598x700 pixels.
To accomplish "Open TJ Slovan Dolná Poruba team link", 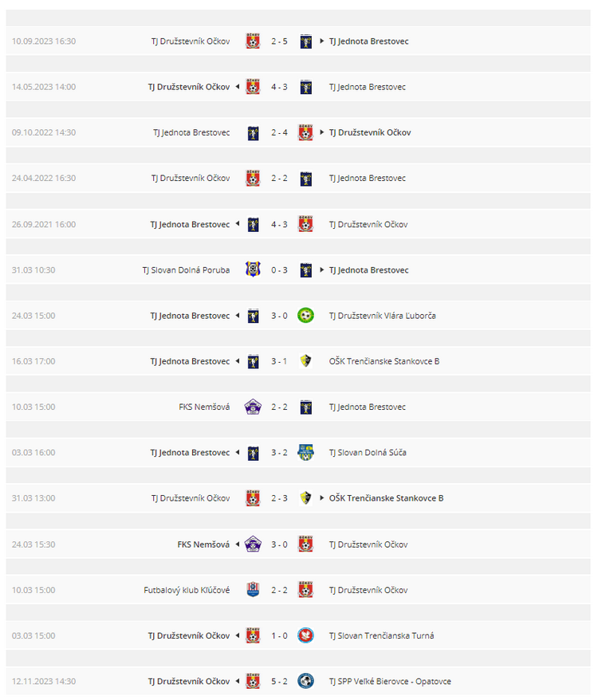I will coord(186,270).
